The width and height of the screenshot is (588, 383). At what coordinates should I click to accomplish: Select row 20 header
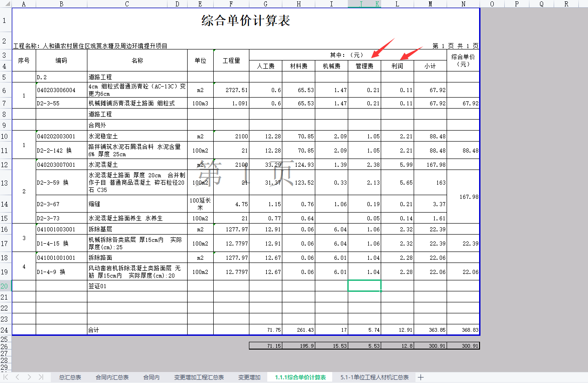click(x=5, y=286)
